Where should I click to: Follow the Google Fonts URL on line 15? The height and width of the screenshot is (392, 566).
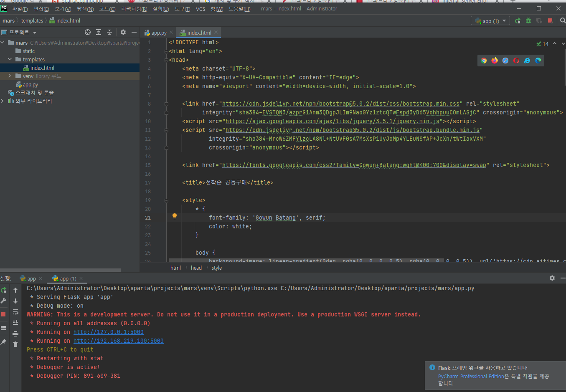[354, 165]
